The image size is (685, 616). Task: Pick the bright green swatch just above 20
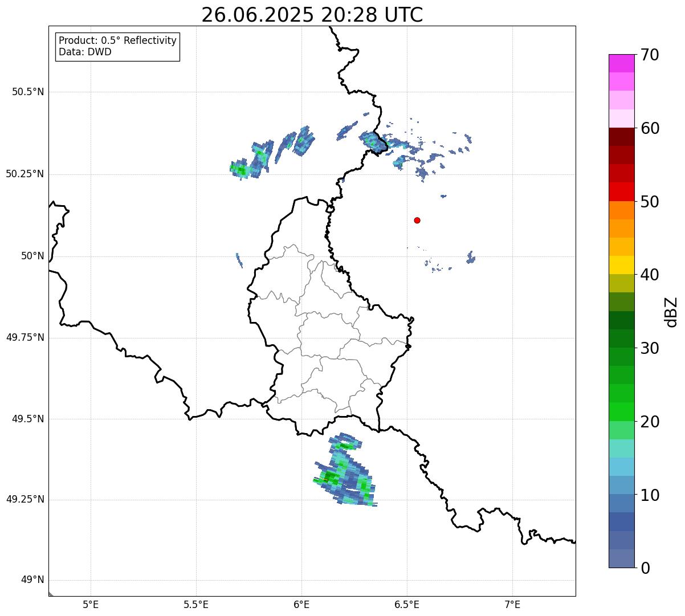(x=621, y=412)
